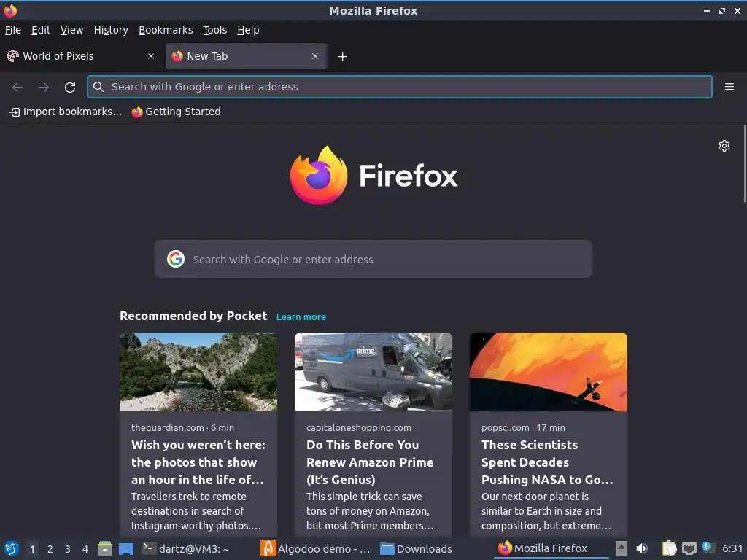
Task: Open the Bookmarks menu
Action: tap(166, 30)
